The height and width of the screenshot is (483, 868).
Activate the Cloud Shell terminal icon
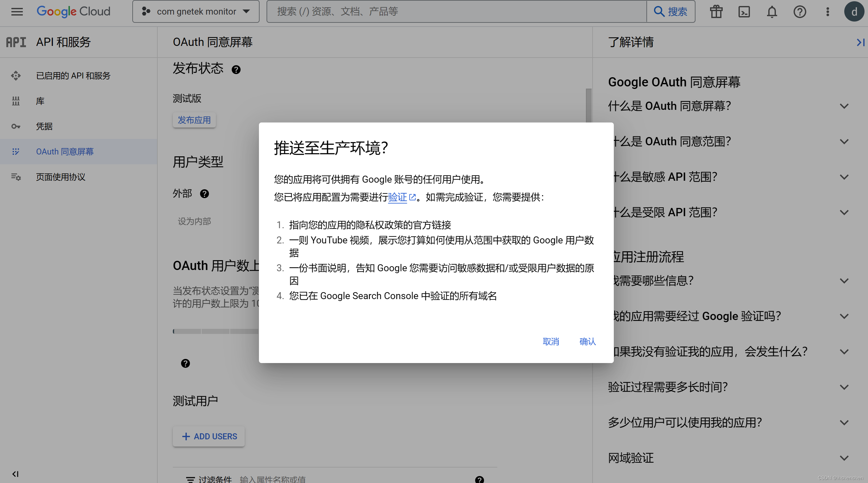pos(744,11)
